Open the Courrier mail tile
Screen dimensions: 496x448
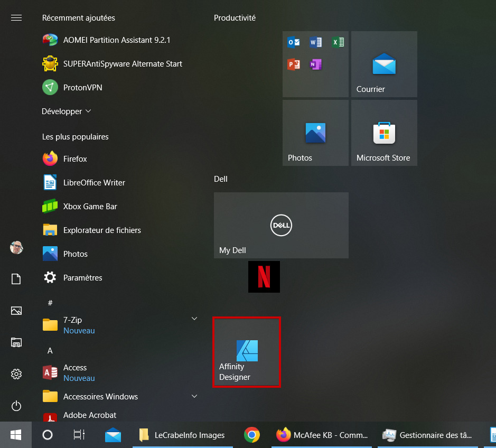coord(384,64)
